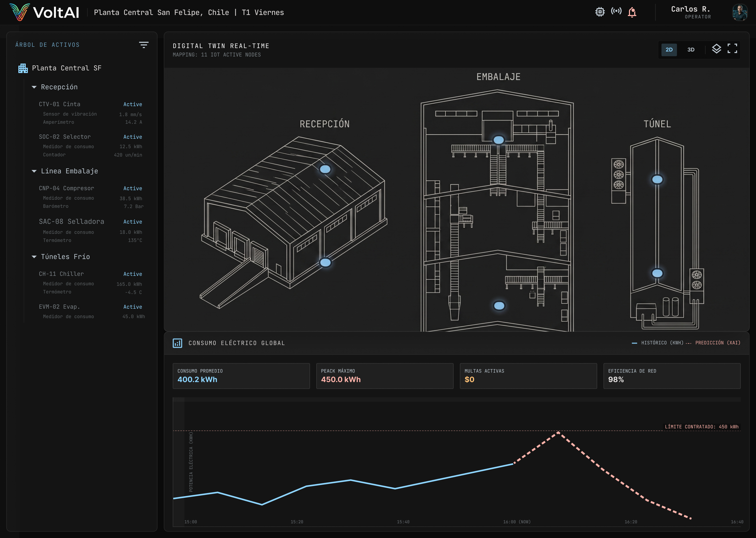The image size is (756, 538).
Task: Open the asset tree filter icon
Action: point(144,45)
